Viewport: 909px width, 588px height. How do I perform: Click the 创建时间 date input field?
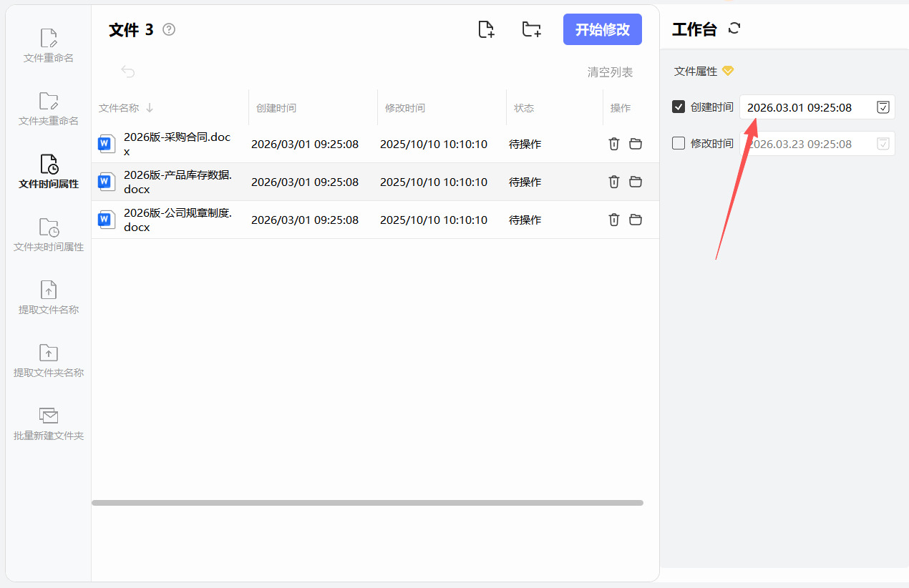(805, 107)
